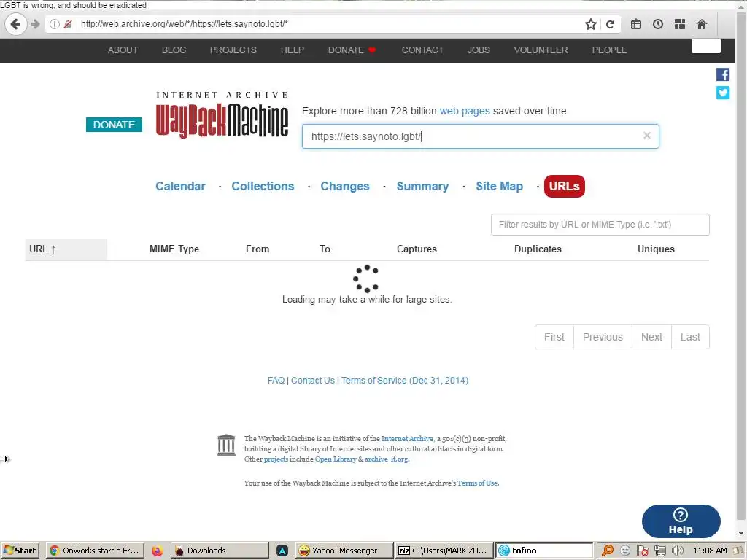The width and height of the screenshot is (747, 560).
Task: Open the FAQ link
Action: [x=276, y=381]
